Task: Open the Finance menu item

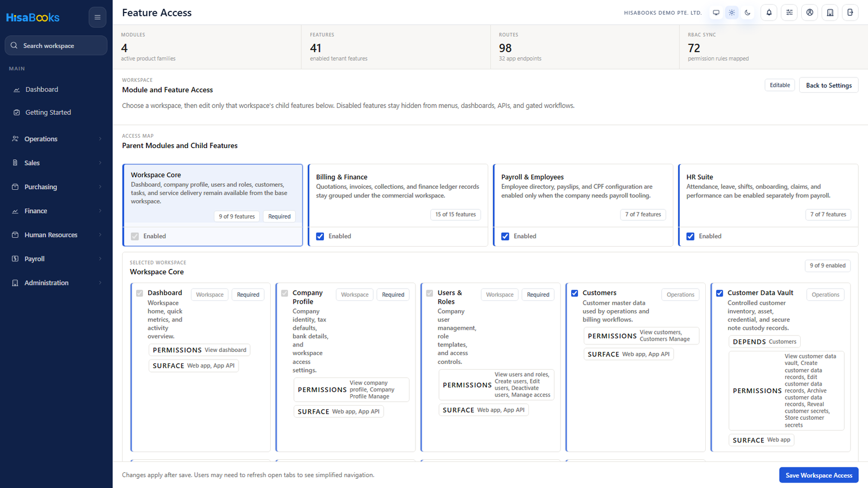Action: (x=56, y=211)
